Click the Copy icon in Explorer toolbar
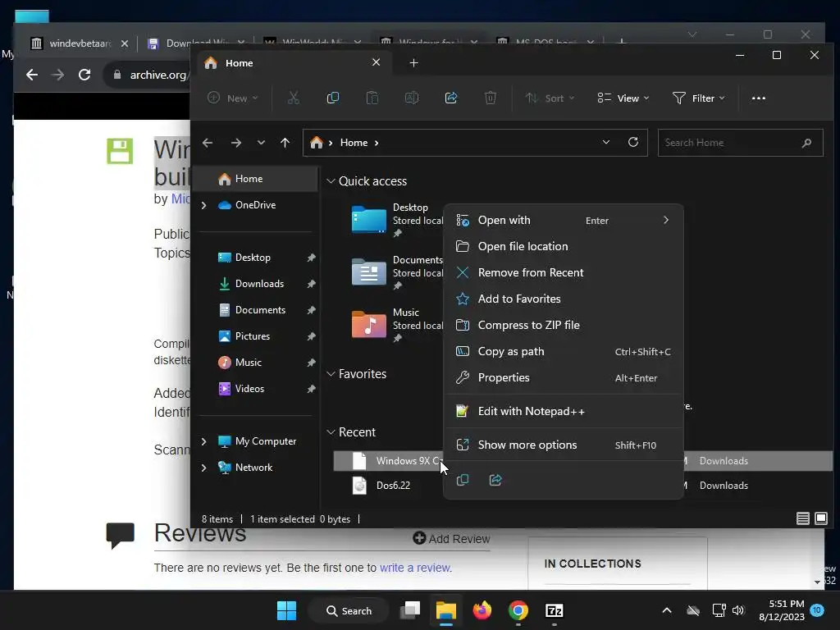The image size is (840, 630). tap(333, 98)
